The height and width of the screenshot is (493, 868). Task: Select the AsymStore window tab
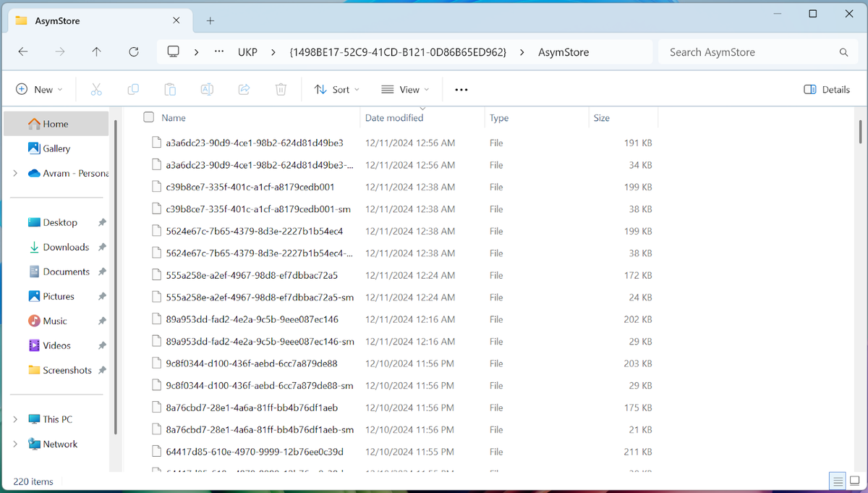coord(101,21)
